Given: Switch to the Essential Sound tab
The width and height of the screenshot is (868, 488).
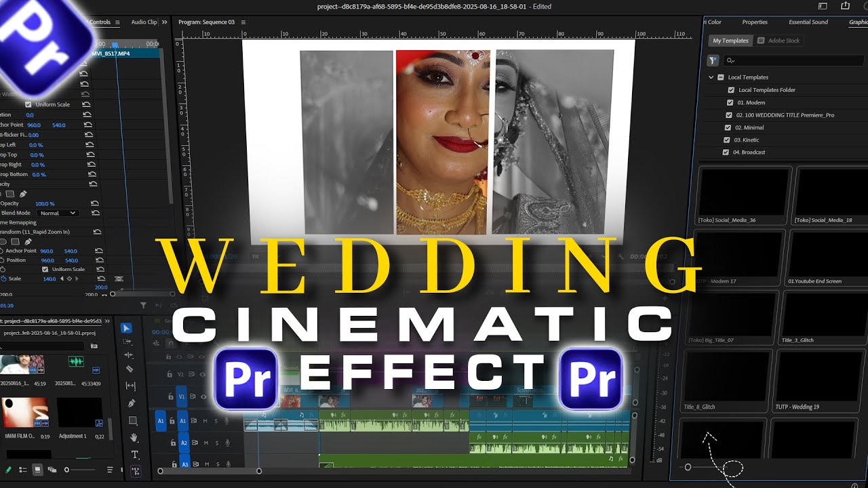Looking at the screenshot, I should tap(808, 22).
